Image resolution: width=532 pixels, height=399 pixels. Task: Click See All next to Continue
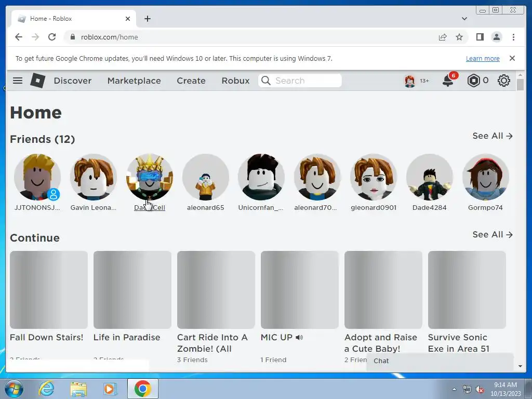click(x=493, y=234)
